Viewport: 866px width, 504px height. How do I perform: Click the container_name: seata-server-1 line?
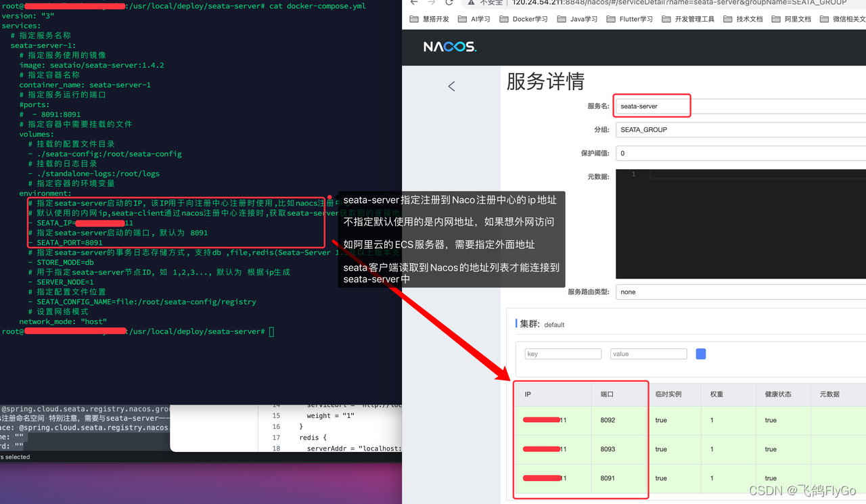85,85
